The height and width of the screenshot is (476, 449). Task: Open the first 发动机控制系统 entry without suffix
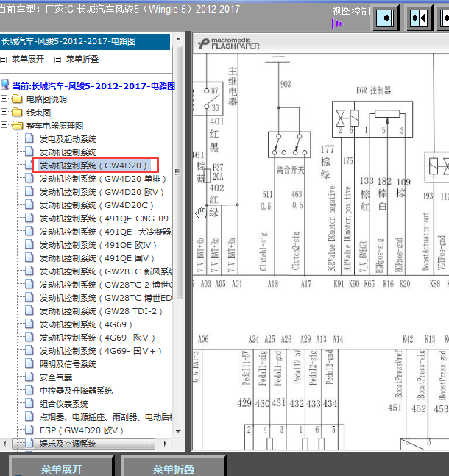coord(68,152)
